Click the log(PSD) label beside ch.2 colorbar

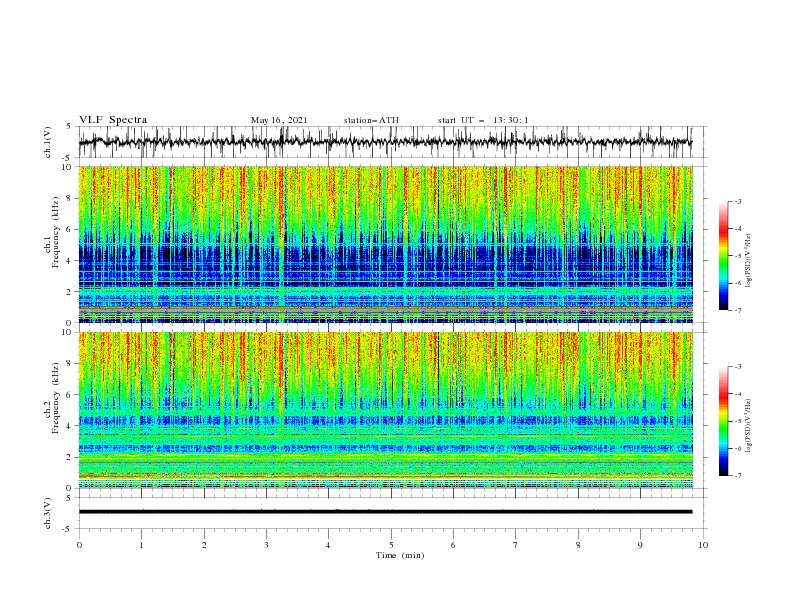pos(748,425)
